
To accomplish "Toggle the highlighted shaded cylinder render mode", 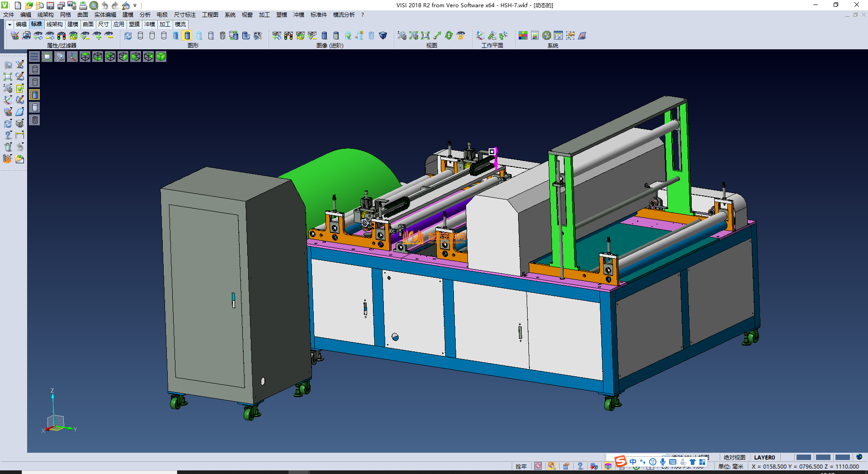I will coord(187,36).
